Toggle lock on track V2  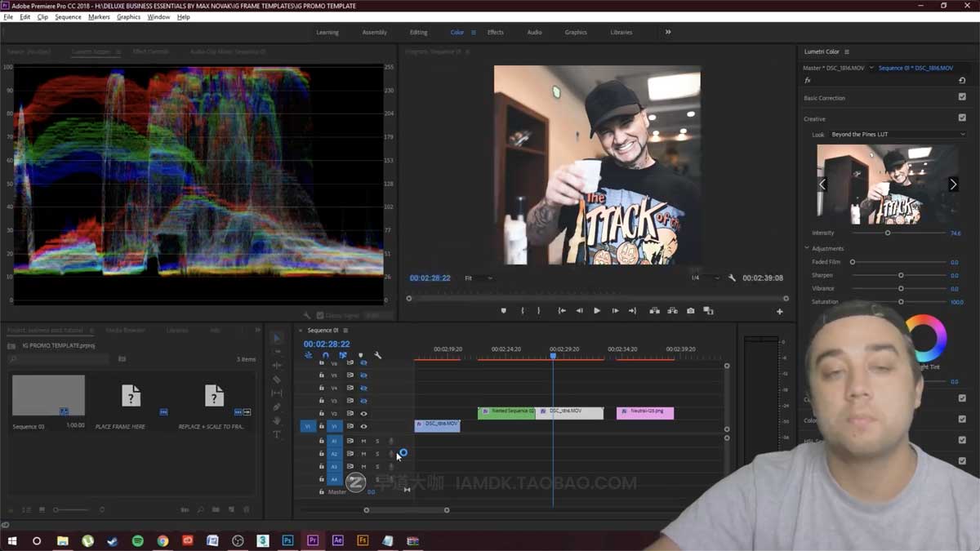[321, 414]
